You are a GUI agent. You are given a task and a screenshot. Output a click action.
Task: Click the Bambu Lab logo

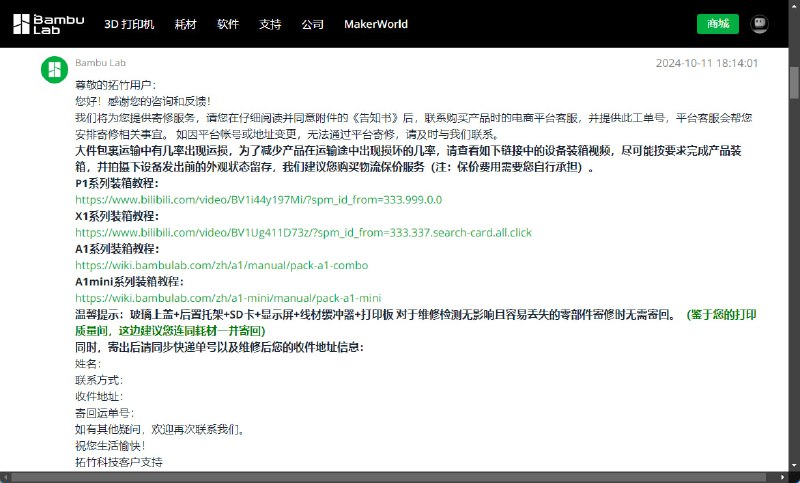click(48, 24)
